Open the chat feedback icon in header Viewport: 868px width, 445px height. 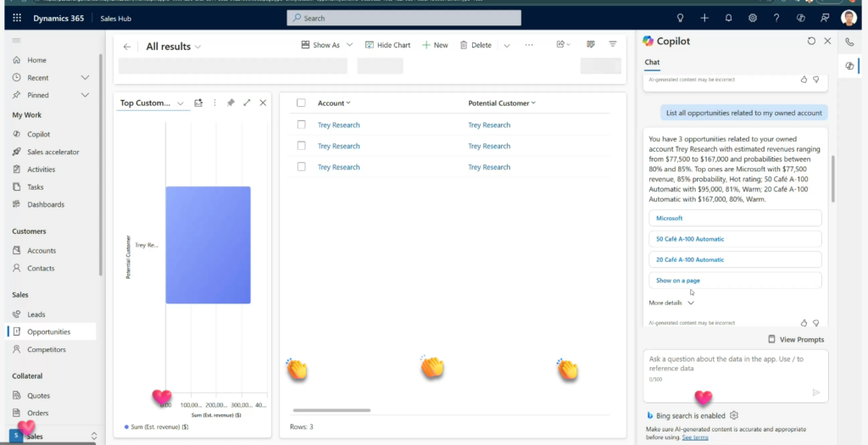pos(825,19)
